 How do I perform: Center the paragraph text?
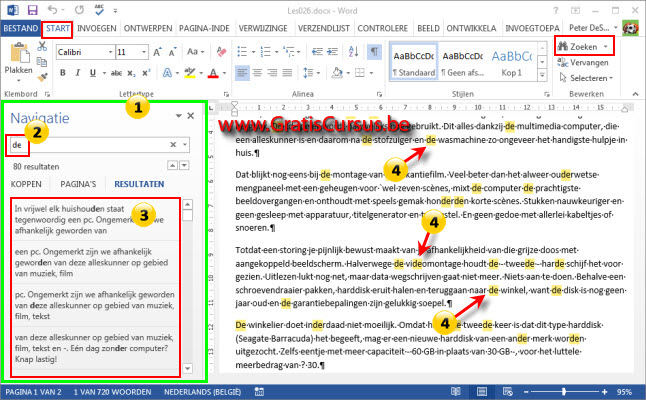(257, 73)
